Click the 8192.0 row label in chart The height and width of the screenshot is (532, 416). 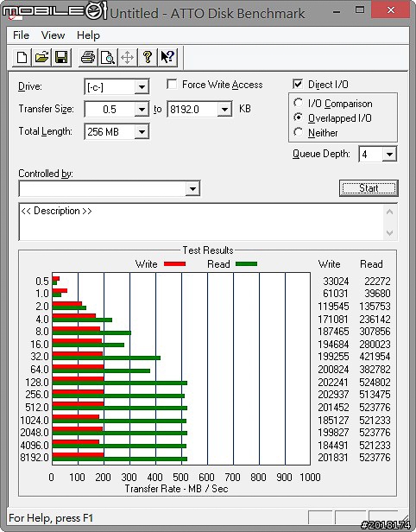pyautogui.click(x=35, y=458)
